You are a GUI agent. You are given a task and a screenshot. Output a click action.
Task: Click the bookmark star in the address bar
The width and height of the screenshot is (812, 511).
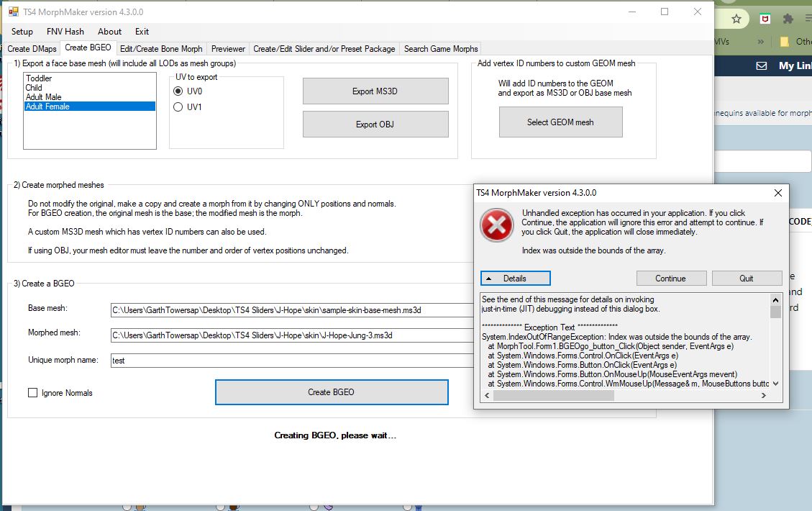[x=736, y=19]
